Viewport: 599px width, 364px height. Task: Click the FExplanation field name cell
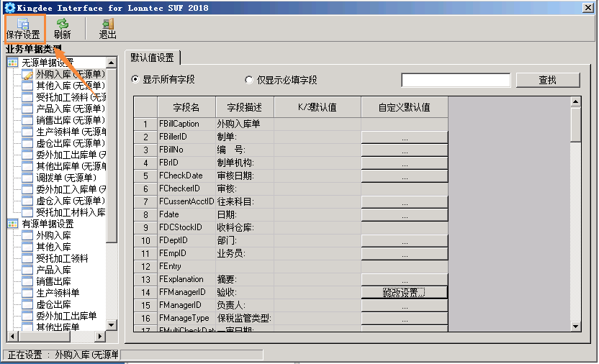point(186,280)
